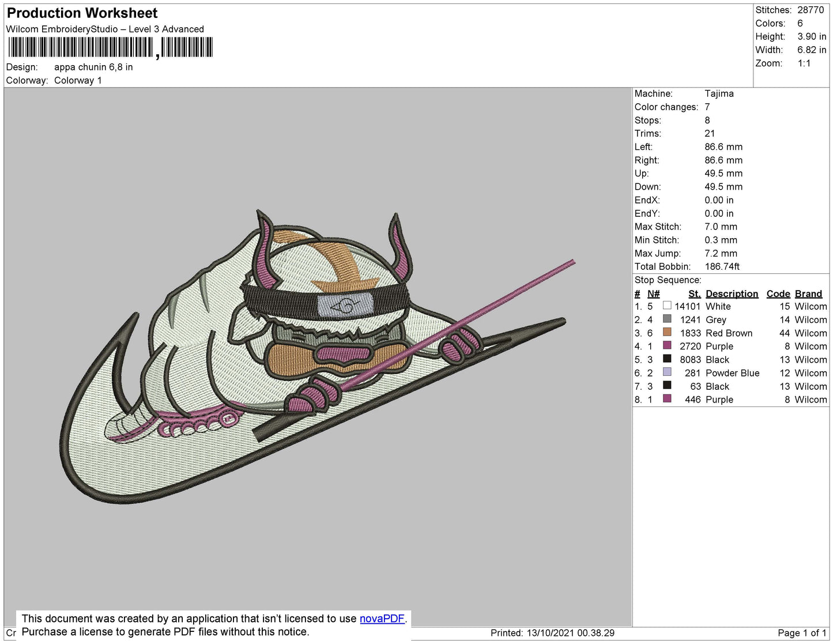Click the Black swatch in row 5
This screenshot has height=644, width=833.
(667, 359)
